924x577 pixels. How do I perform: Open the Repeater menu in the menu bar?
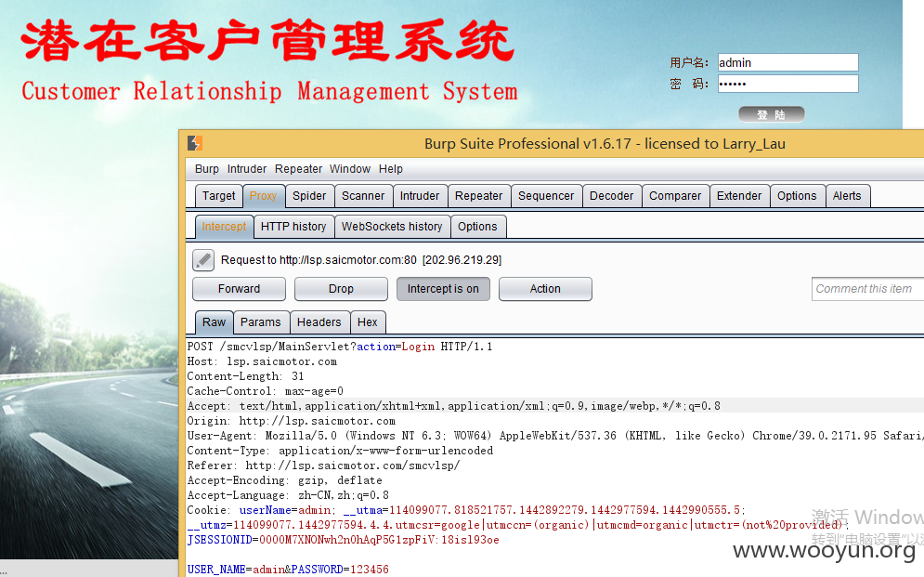click(x=298, y=169)
